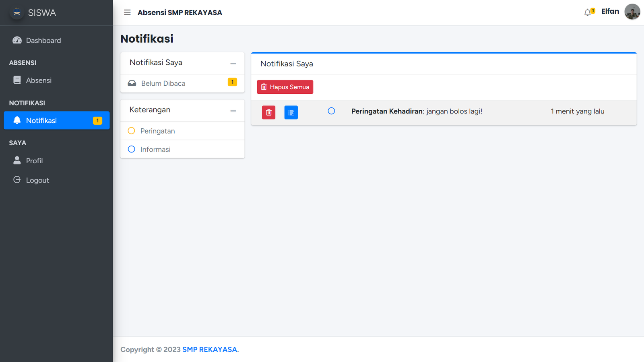
Task: Click the red trash icon on notification row
Action: 268,113
